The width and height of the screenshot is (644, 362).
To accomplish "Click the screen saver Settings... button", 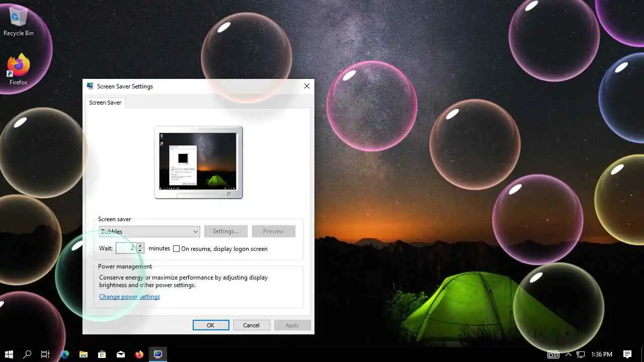I will (x=225, y=231).
